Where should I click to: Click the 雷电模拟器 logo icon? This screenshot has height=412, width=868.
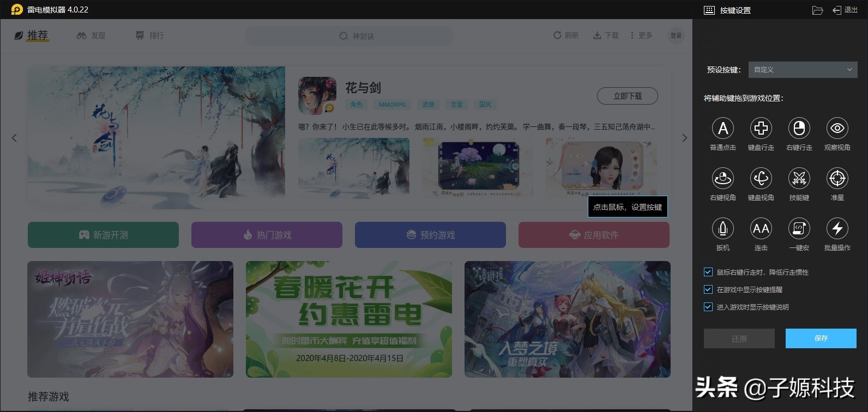17,9
